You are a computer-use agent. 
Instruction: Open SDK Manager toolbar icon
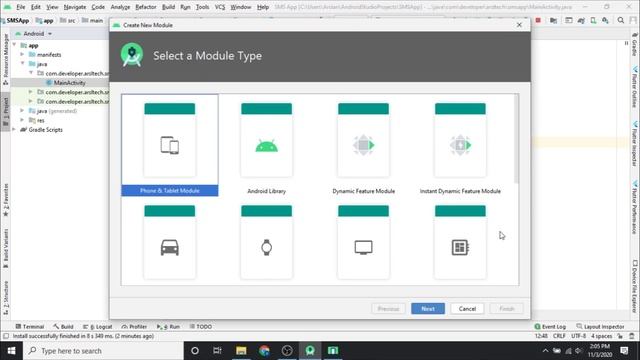(605, 20)
